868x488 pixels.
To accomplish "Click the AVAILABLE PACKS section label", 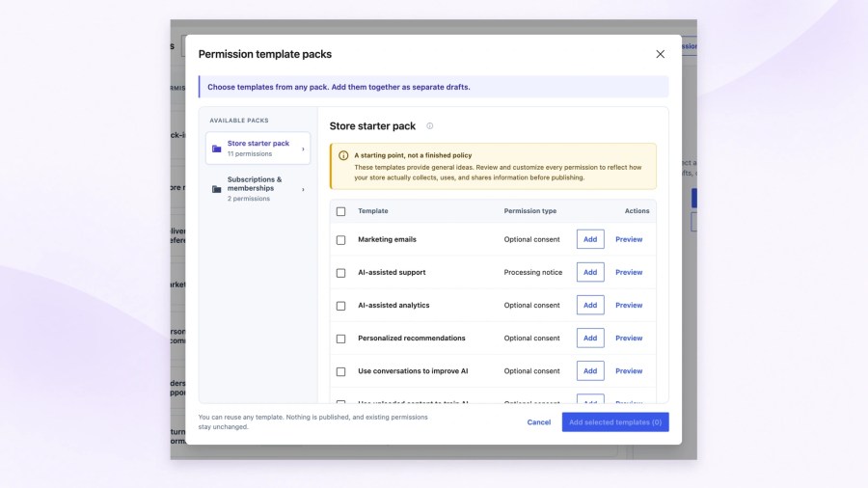I will (x=238, y=120).
